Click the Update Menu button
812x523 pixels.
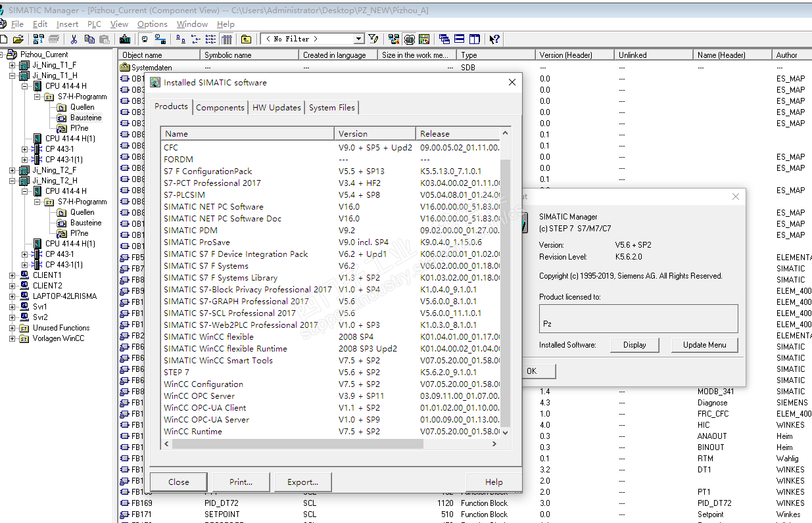click(x=705, y=345)
